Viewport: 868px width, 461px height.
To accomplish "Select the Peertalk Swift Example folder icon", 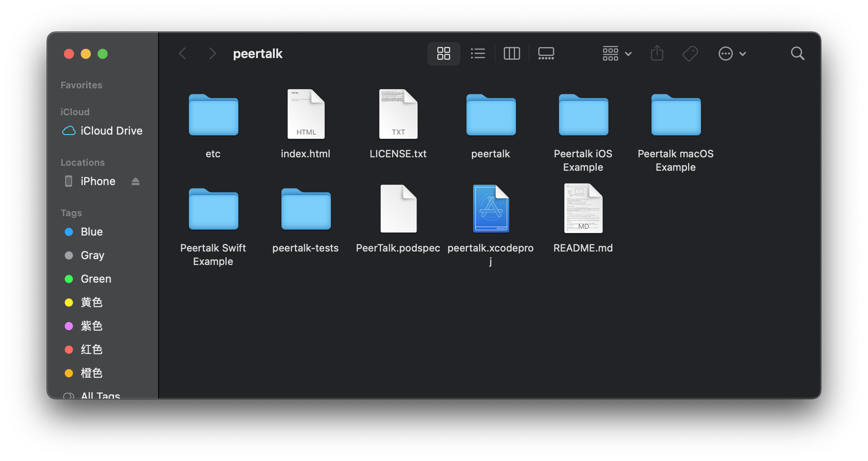I will pos(213,209).
